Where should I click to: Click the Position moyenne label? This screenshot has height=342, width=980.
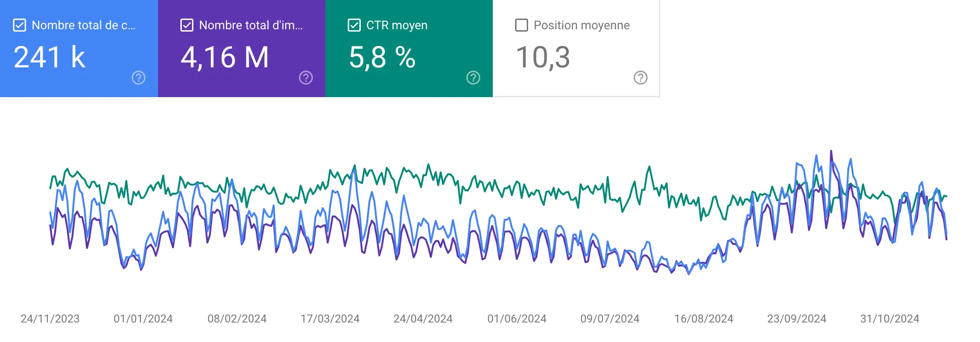(x=582, y=25)
